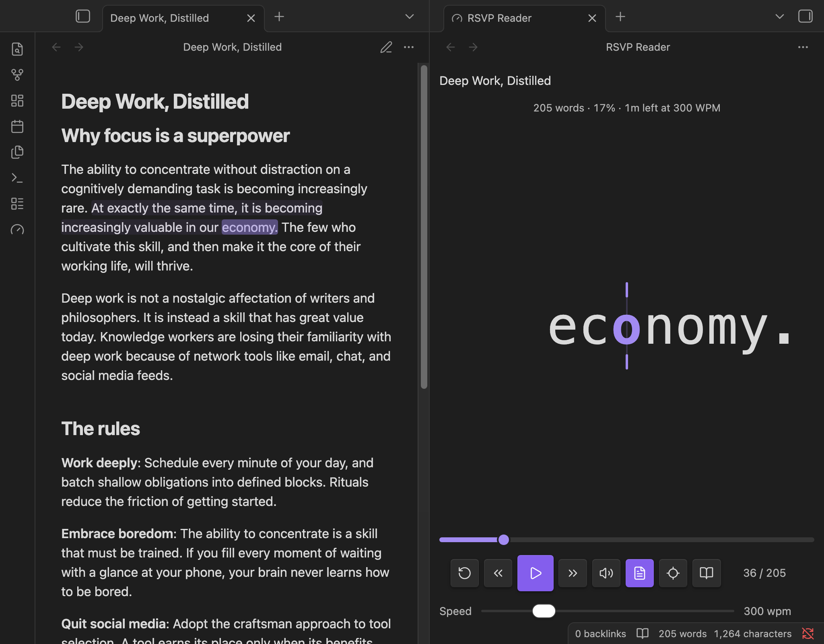Add a new tab in the right pane

620,17
